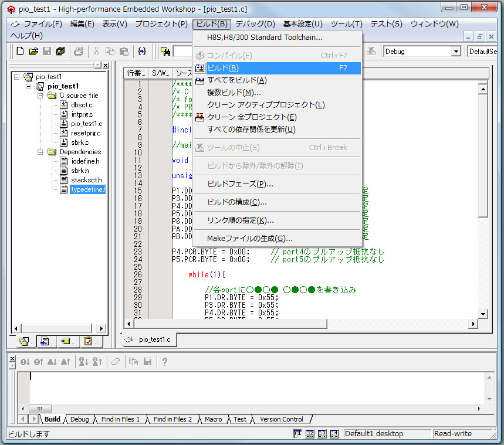The image size is (504, 445).
Task: Collapse the Dependencies folder in tree
Action: pos(40,152)
